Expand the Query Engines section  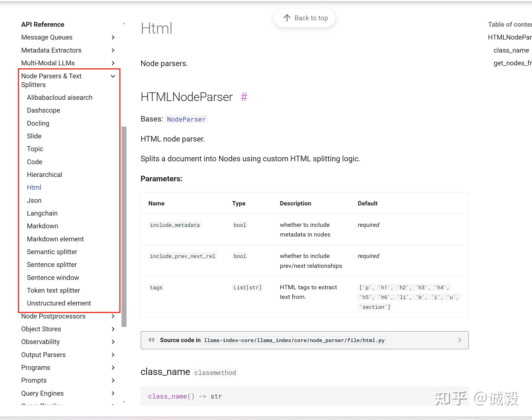(113, 393)
